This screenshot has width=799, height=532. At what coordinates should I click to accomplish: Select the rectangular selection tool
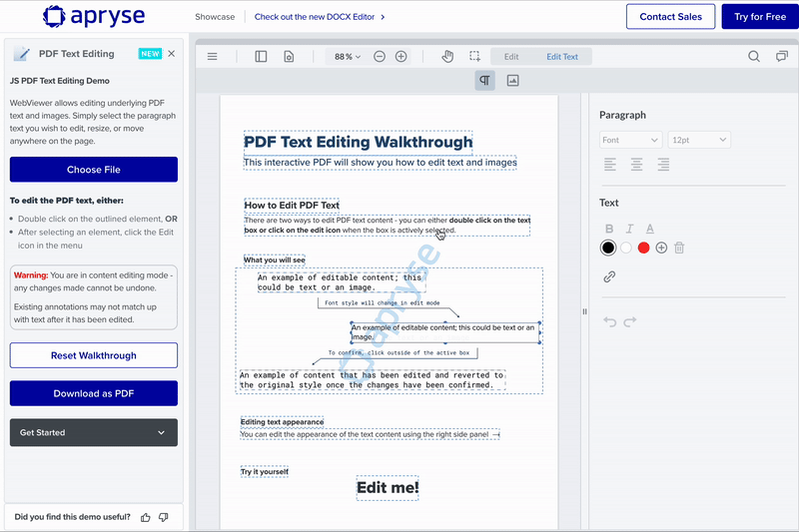point(475,57)
